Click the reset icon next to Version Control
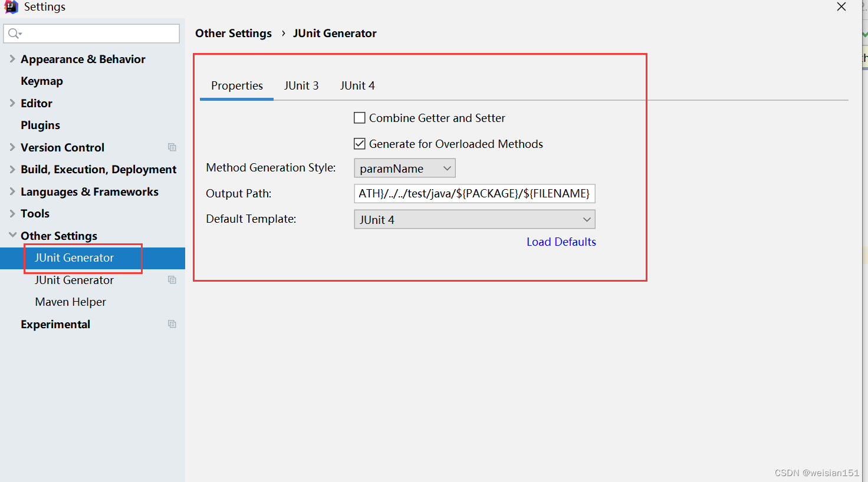 [172, 147]
